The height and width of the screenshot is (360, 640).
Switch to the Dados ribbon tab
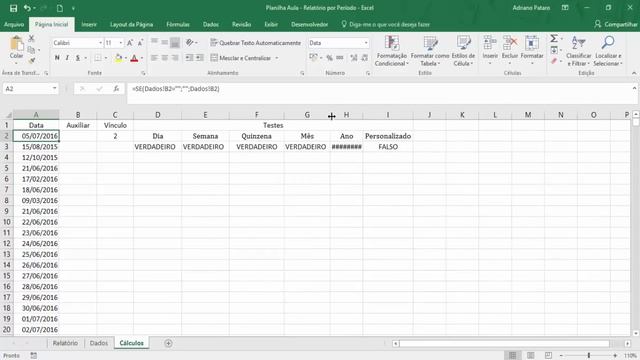[211, 24]
